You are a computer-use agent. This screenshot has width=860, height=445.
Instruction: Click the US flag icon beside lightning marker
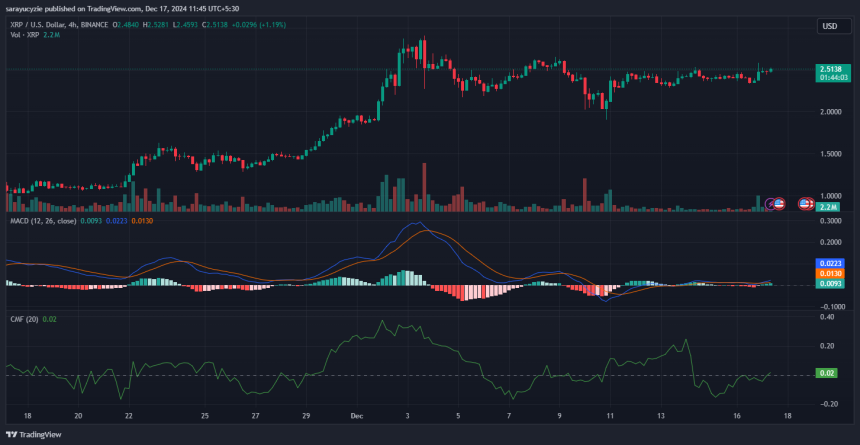click(x=780, y=204)
